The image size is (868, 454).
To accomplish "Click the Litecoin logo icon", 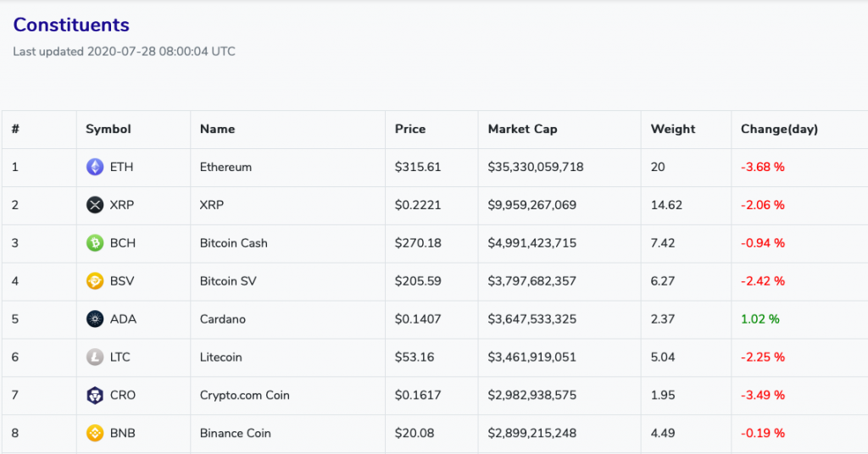I will [x=95, y=357].
